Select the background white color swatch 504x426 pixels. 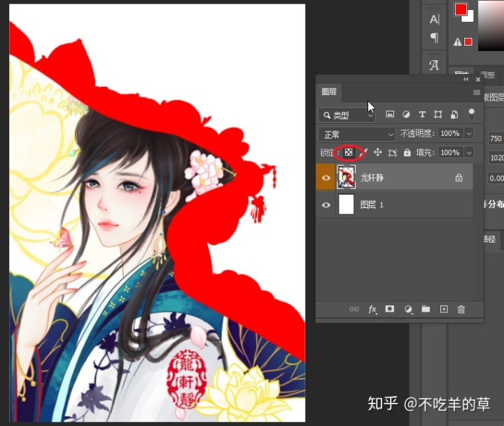click(470, 18)
